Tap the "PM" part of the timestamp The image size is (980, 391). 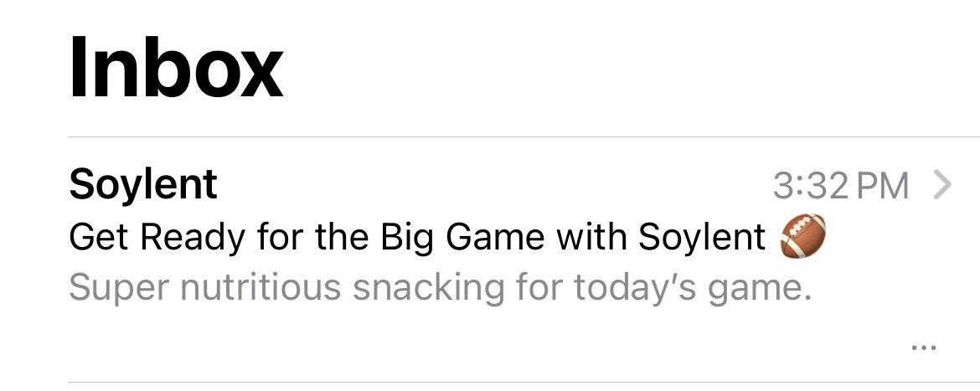pos(882,186)
